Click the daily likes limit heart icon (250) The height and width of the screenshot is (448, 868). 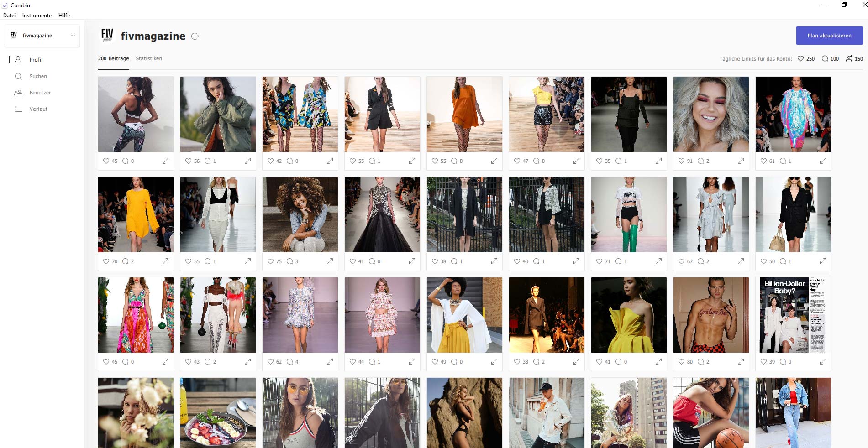[800, 59]
